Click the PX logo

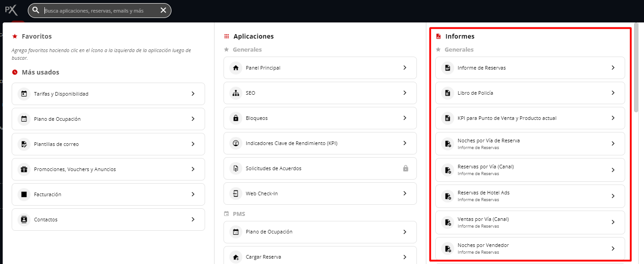[x=10, y=10]
